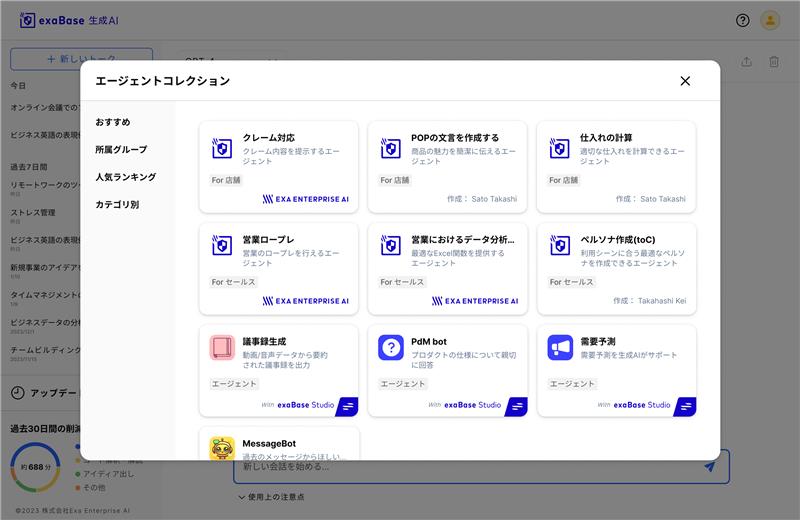Viewport: 800px width, 520px height.
Task: Open the 人気ランキング tab
Action: pyautogui.click(x=126, y=177)
